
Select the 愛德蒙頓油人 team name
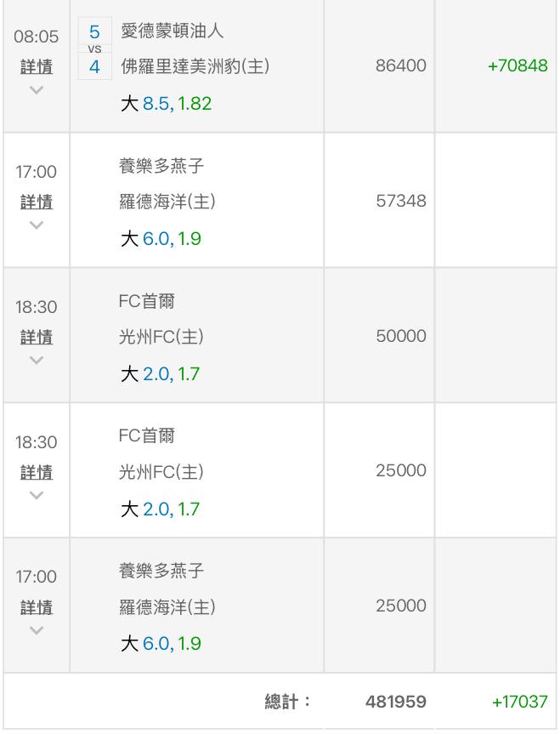coord(173,31)
